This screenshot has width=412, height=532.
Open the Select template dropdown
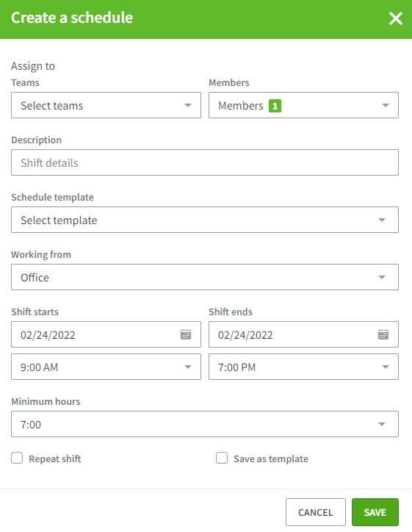click(x=205, y=220)
